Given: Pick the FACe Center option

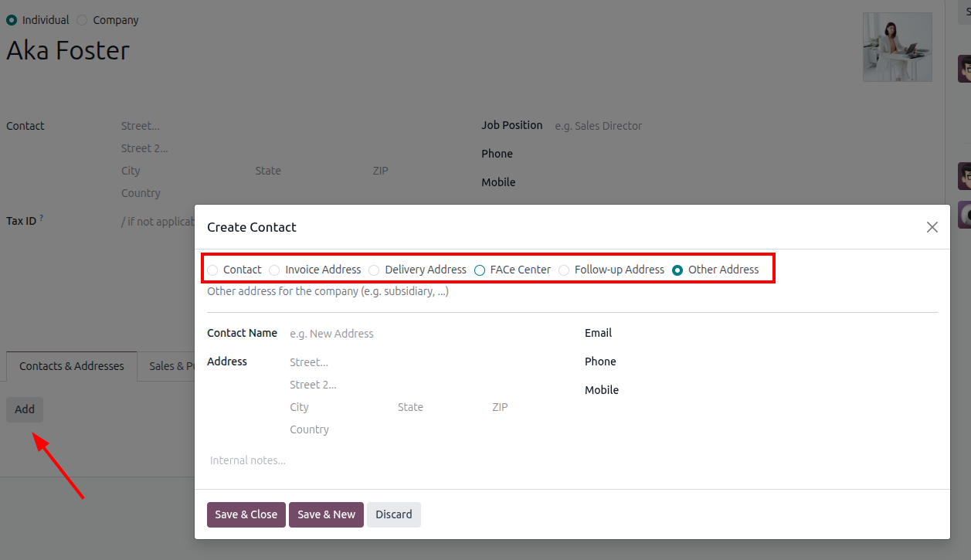Looking at the screenshot, I should coord(480,270).
